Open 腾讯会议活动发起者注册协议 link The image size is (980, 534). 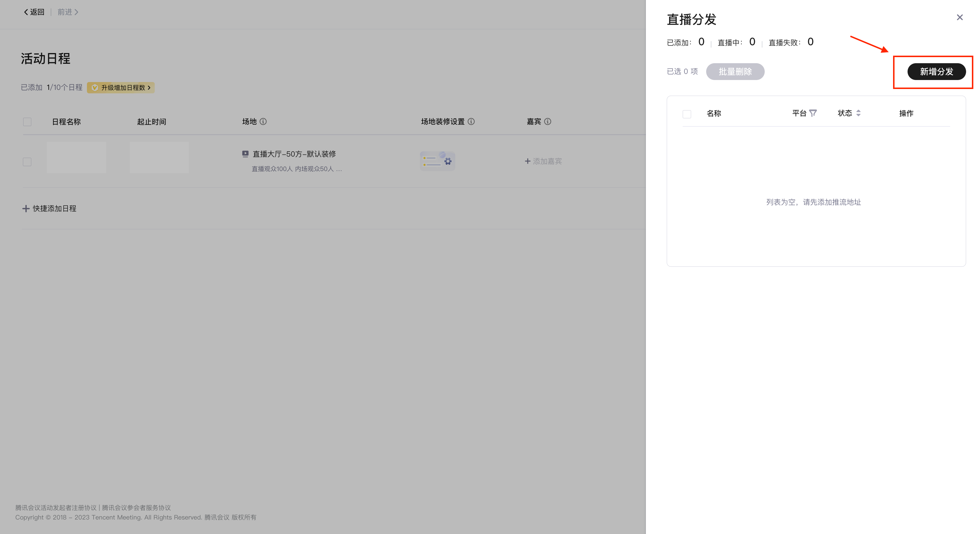click(56, 508)
